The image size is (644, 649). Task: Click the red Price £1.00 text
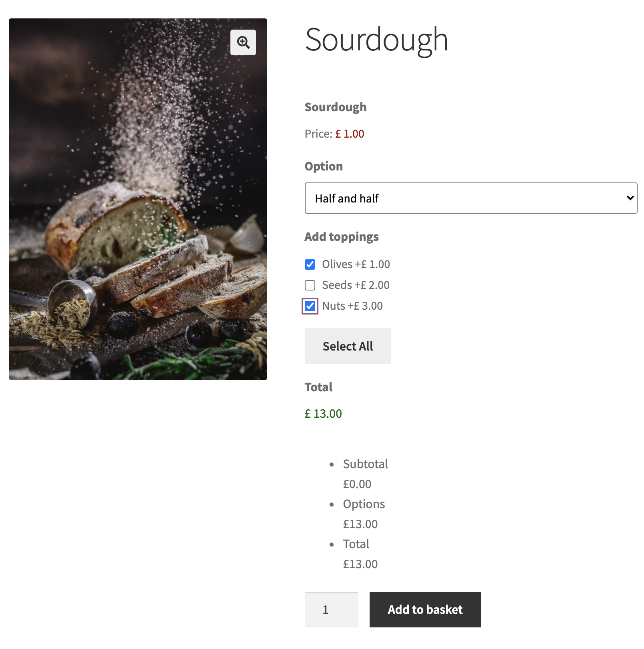pyautogui.click(x=350, y=134)
